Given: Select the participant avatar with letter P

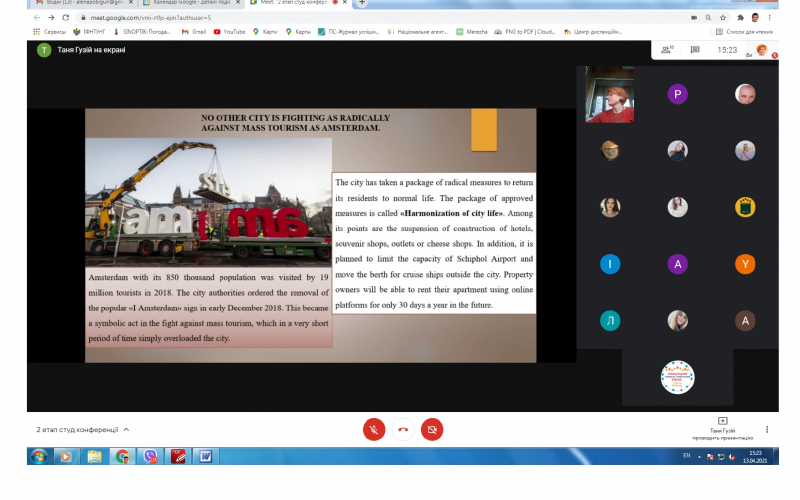Looking at the screenshot, I should click(678, 94).
